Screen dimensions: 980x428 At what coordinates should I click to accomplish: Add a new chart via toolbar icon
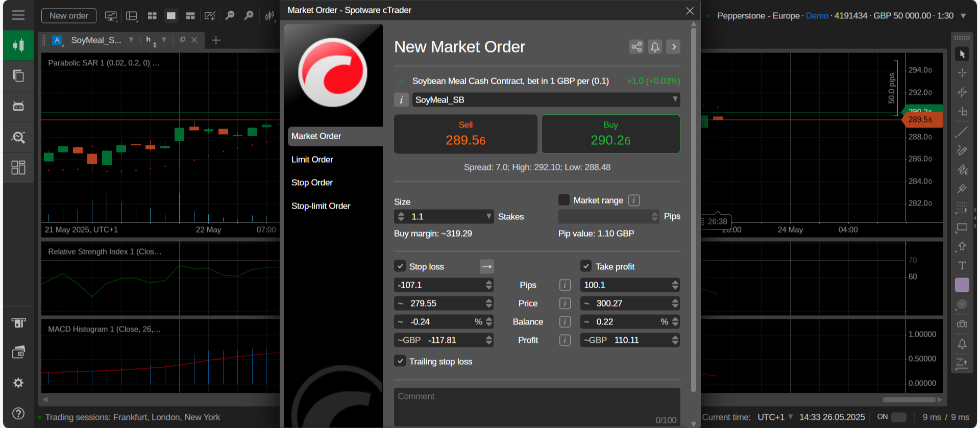pos(210,16)
